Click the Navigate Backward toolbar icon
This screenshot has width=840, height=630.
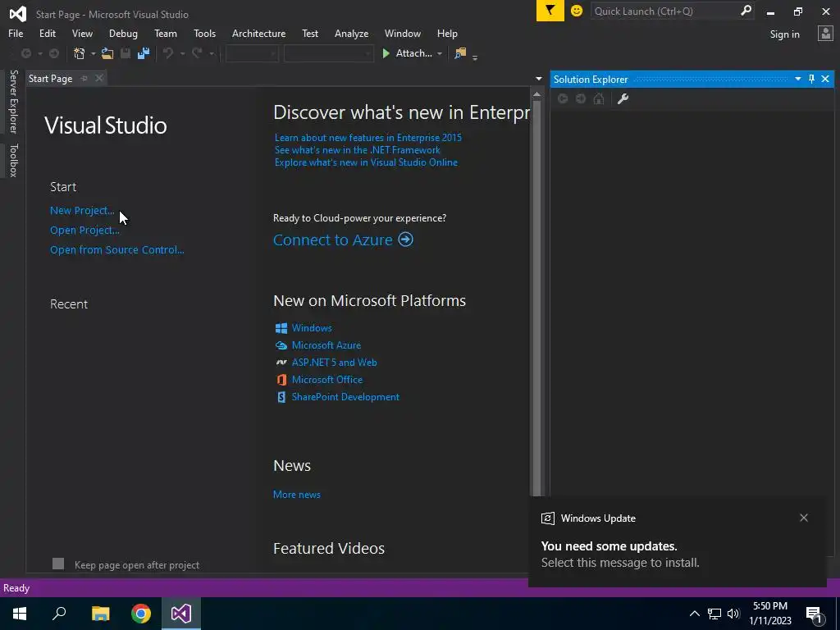[25, 53]
